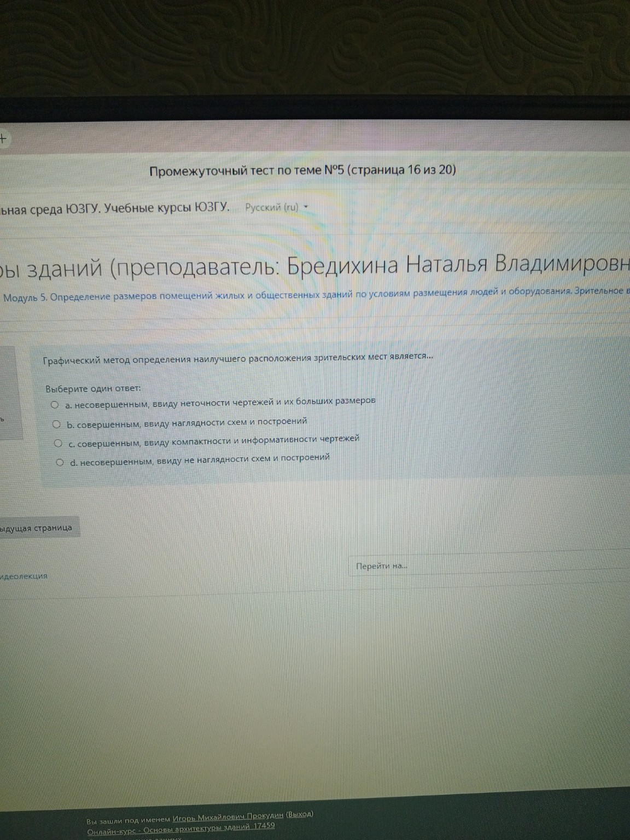Select answer option b radio button

[56, 422]
